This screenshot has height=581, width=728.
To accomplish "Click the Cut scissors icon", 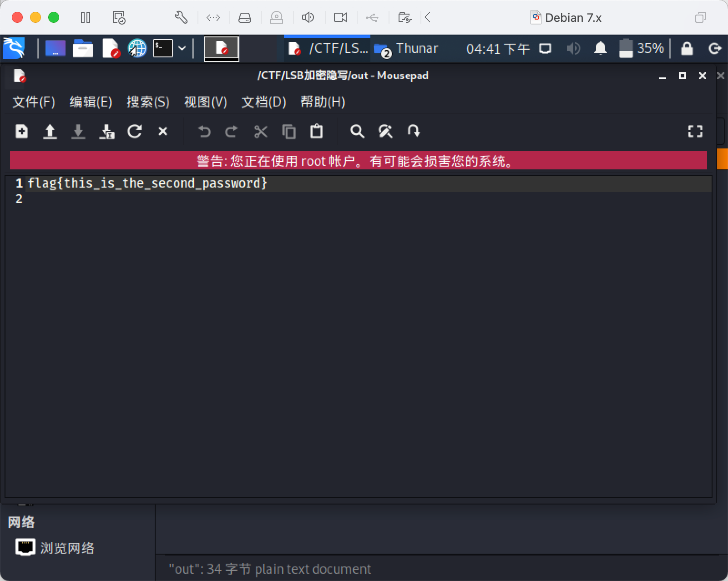I will 261,132.
